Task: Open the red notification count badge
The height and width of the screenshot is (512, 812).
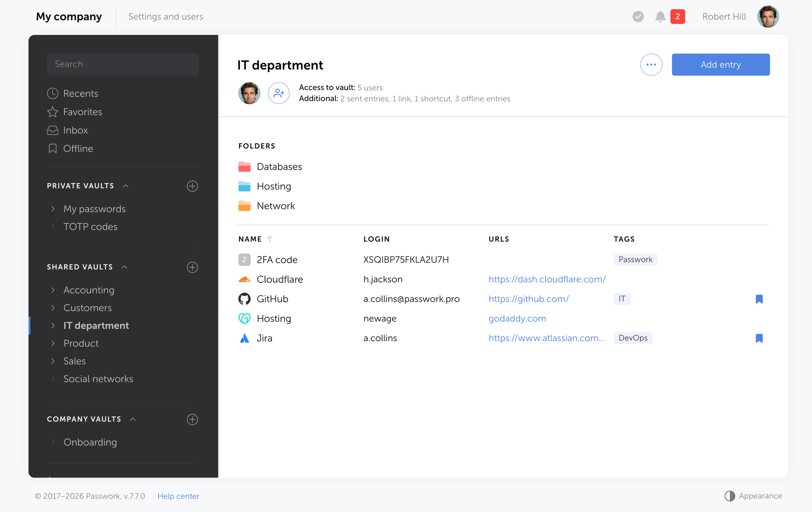Action: click(x=678, y=17)
